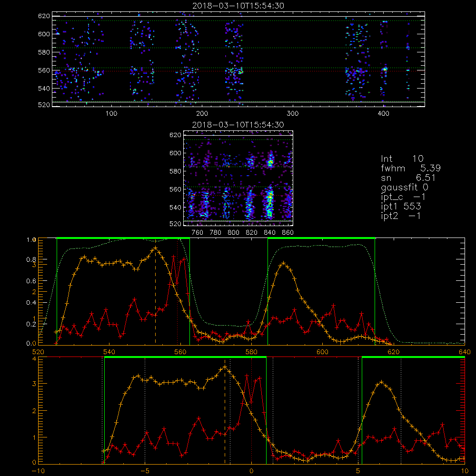
Task: Click the 0.6 y-axis label of the profile plot
Action: click(31, 281)
